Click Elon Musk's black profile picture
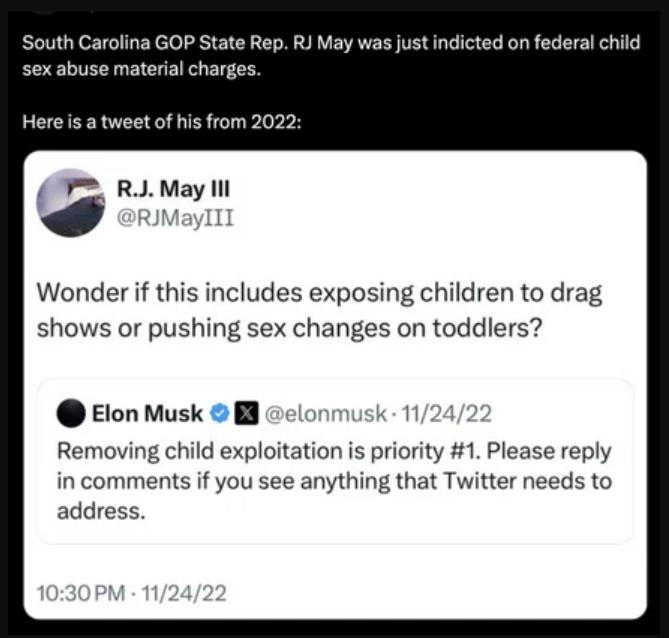 [x=71, y=413]
